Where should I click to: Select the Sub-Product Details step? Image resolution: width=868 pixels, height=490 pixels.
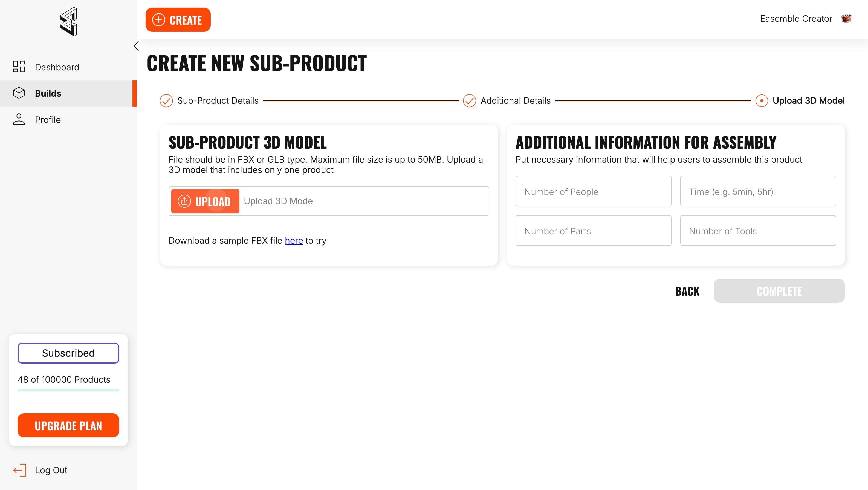(217, 101)
